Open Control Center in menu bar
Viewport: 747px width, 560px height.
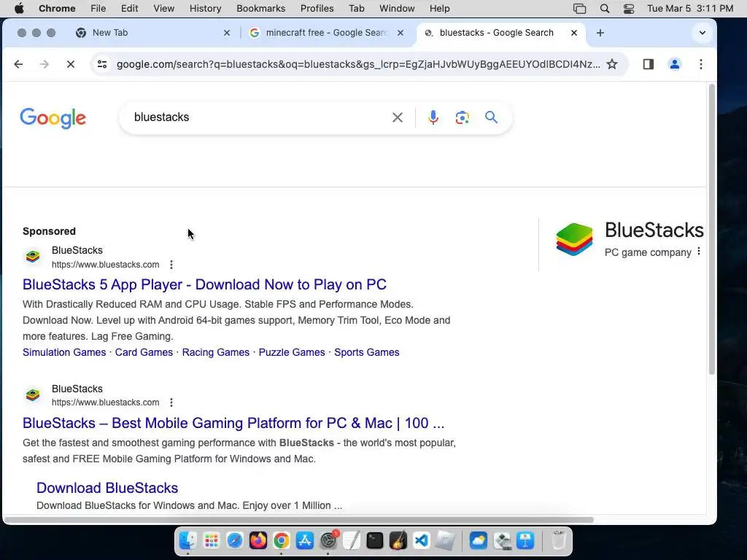629,9
